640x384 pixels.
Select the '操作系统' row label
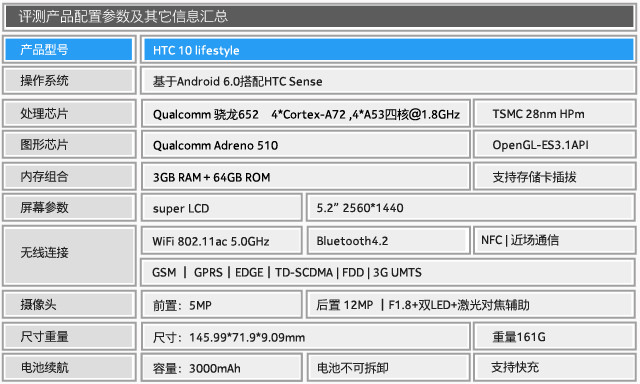point(69,81)
